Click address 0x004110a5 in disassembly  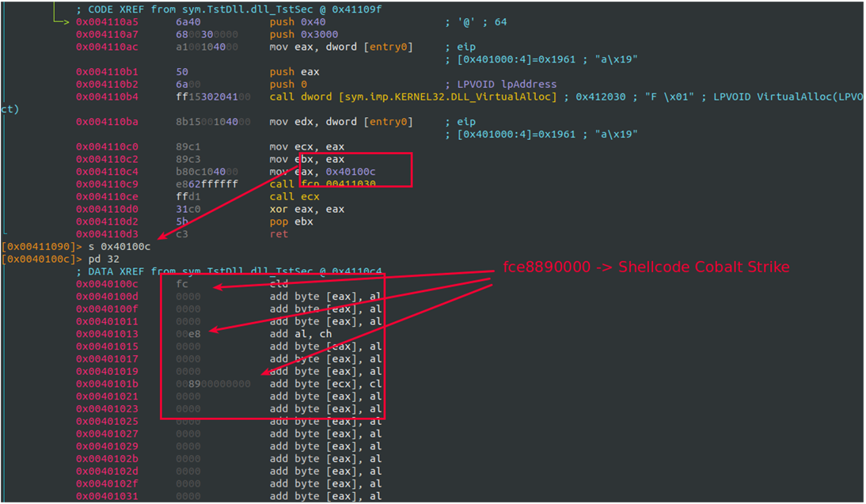click(107, 22)
